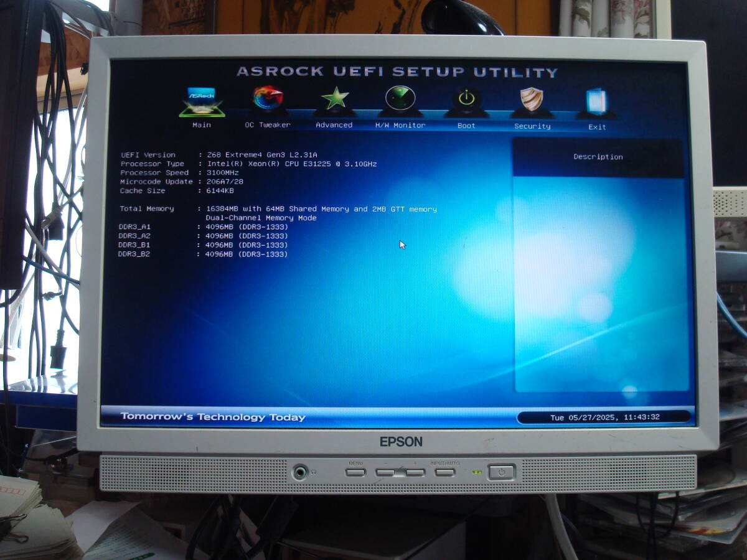Click the Description panel header
This screenshot has width=747, height=560.
pos(598,157)
